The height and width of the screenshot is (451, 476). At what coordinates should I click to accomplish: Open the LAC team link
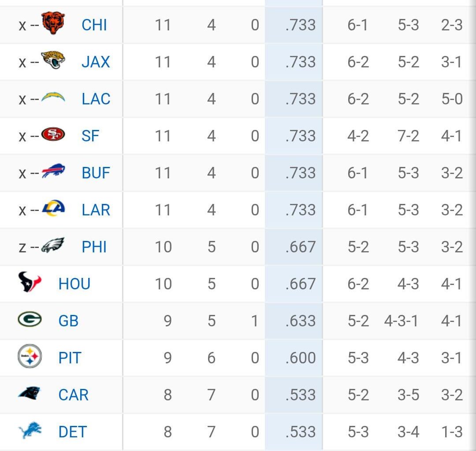[95, 99]
